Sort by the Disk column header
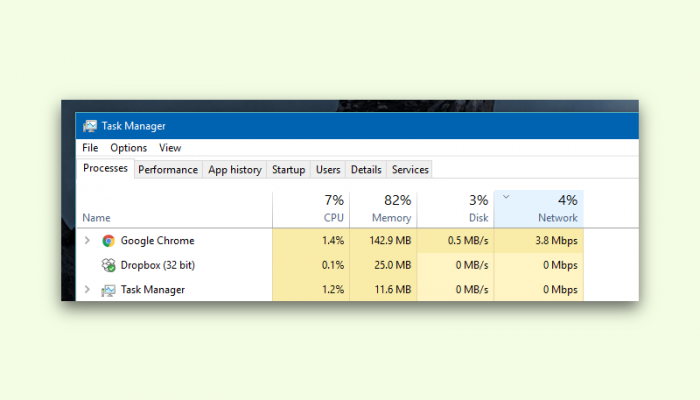Image resolution: width=700 pixels, height=400 pixels. coord(456,209)
